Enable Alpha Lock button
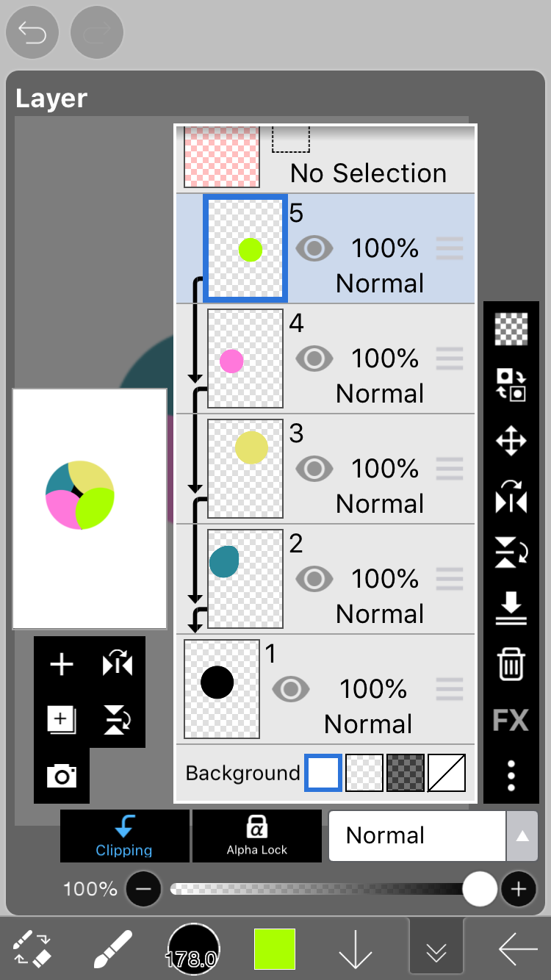551x980 pixels. (257, 836)
